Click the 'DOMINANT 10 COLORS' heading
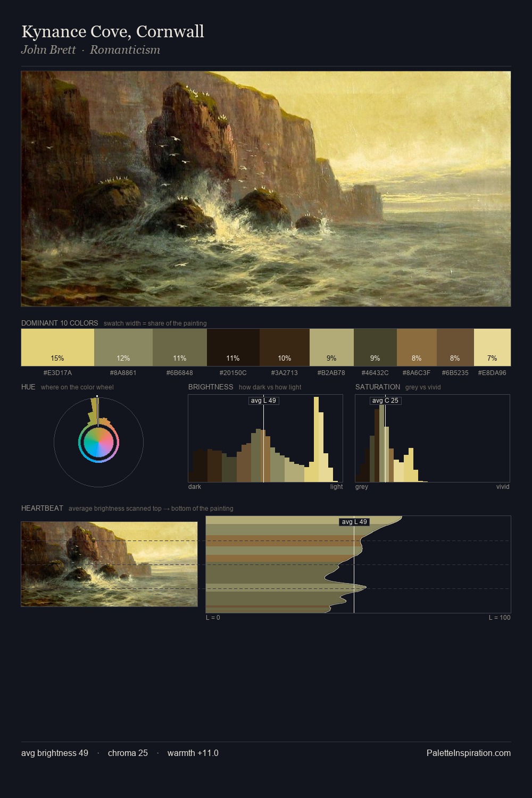This screenshot has width=532, height=798. pyautogui.click(x=60, y=323)
